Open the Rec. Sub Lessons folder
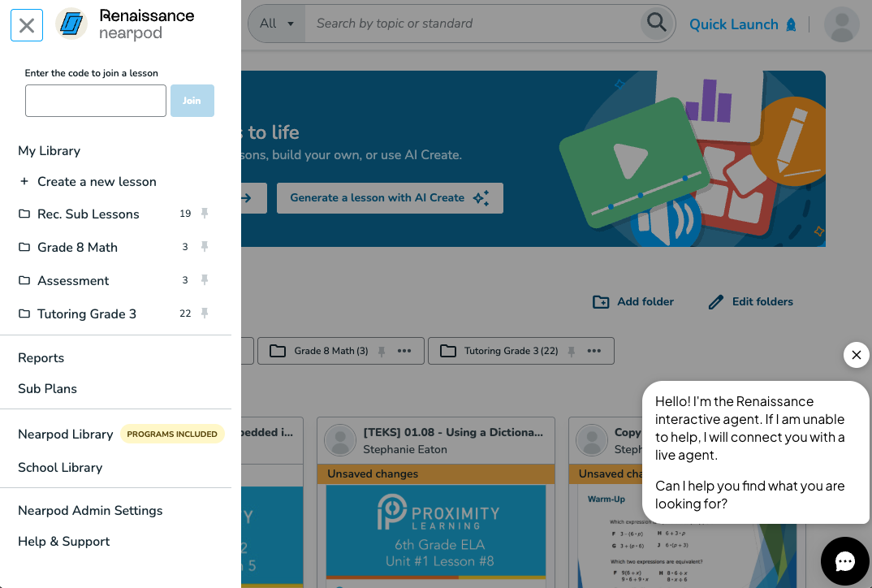The width and height of the screenshot is (872, 588). coord(88,214)
